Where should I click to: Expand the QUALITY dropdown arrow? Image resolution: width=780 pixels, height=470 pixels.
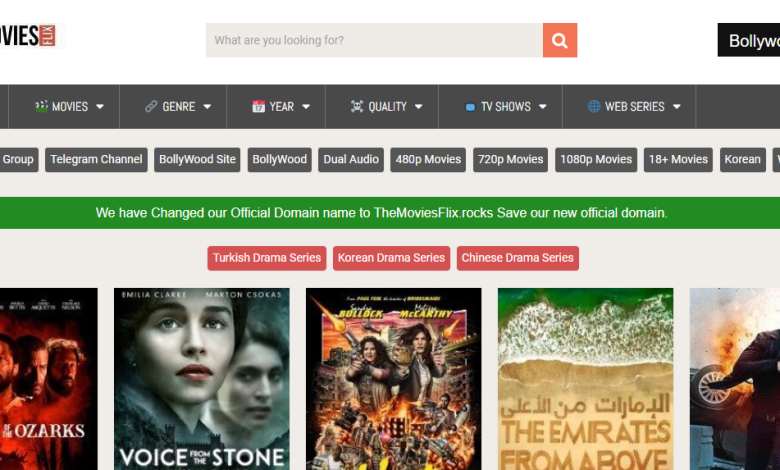click(418, 106)
